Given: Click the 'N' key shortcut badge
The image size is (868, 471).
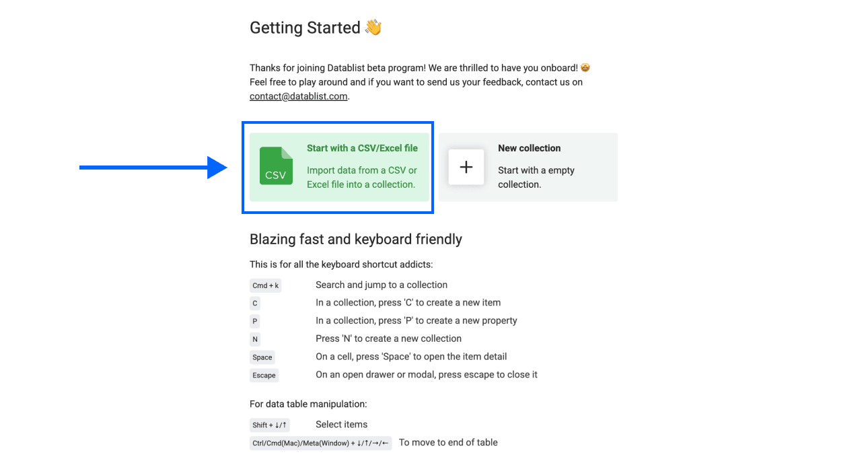Looking at the screenshot, I should 255,339.
